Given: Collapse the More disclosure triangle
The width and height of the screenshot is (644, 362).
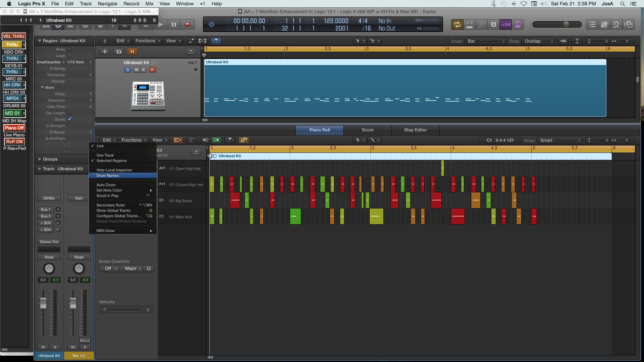Looking at the screenshot, I should 43,87.
